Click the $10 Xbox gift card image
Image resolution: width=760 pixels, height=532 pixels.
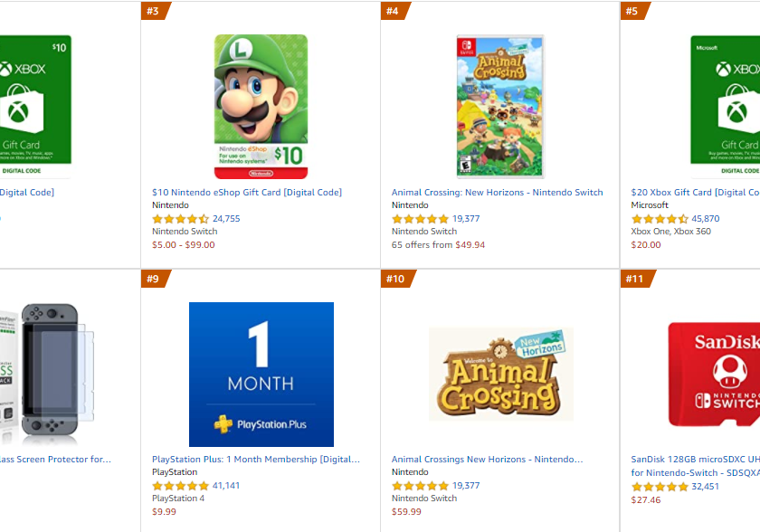pos(35,107)
